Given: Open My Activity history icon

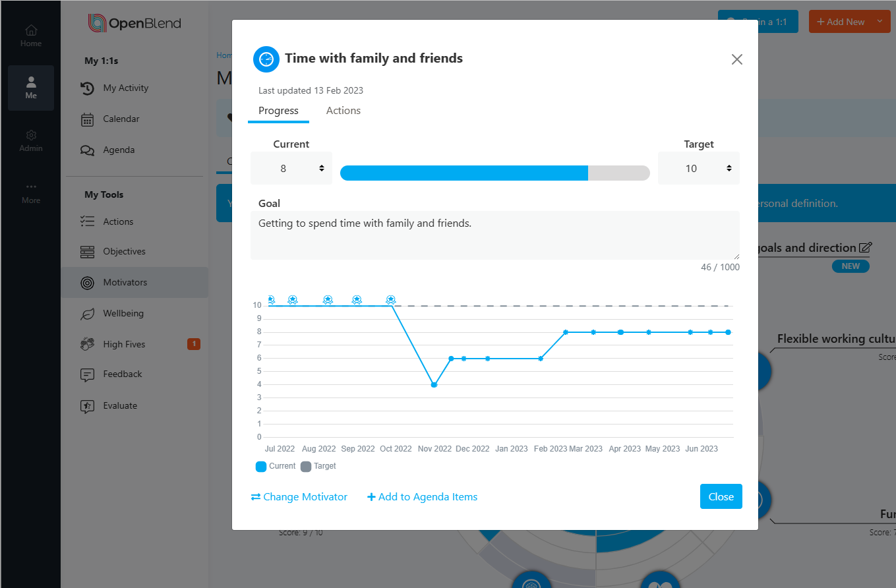Looking at the screenshot, I should point(87,88).
